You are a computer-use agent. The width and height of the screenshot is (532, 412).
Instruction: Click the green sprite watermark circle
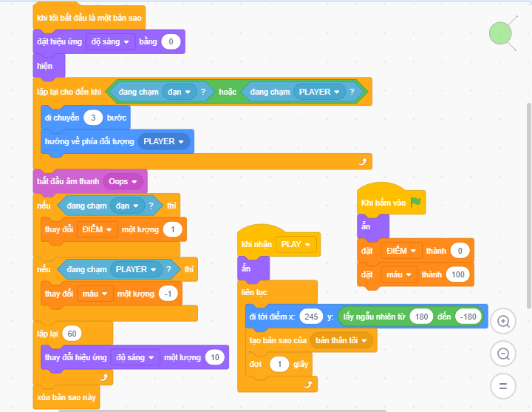[500, 33]
